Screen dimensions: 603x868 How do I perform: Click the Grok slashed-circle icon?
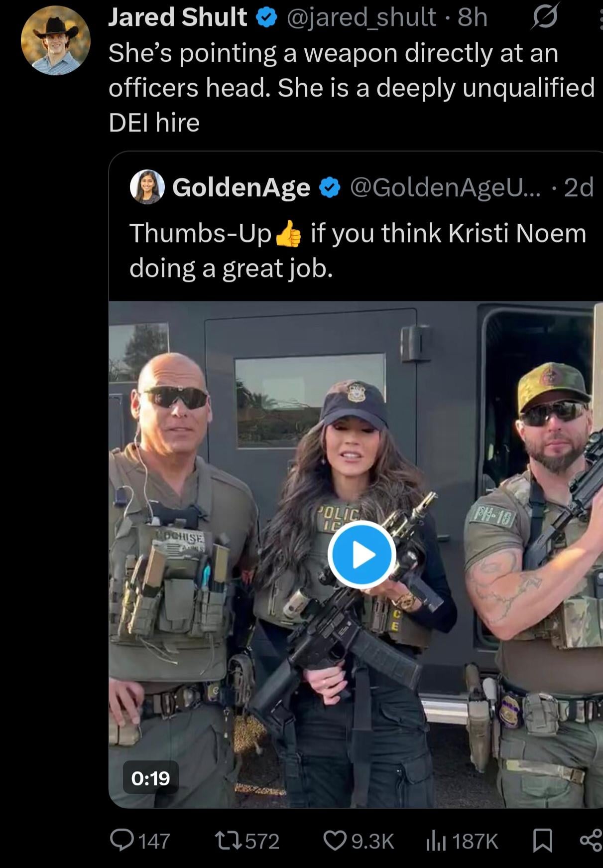tap(545, 17)
